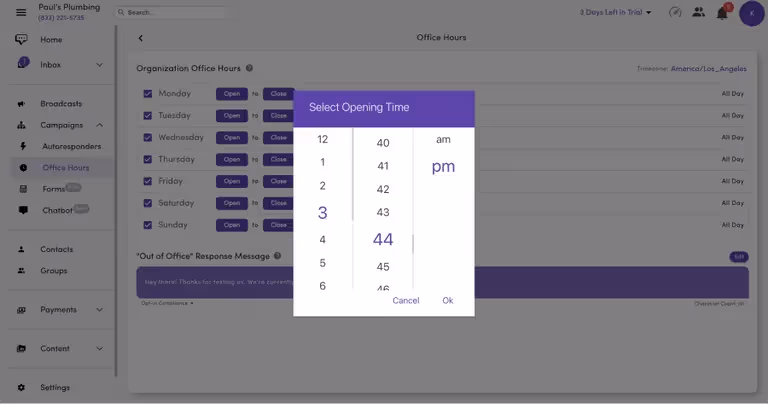The width and height of the screenshot is (768, 404).
Task: Open the 3 Days Left in Trial dropdown
Action: coord(615,13)
